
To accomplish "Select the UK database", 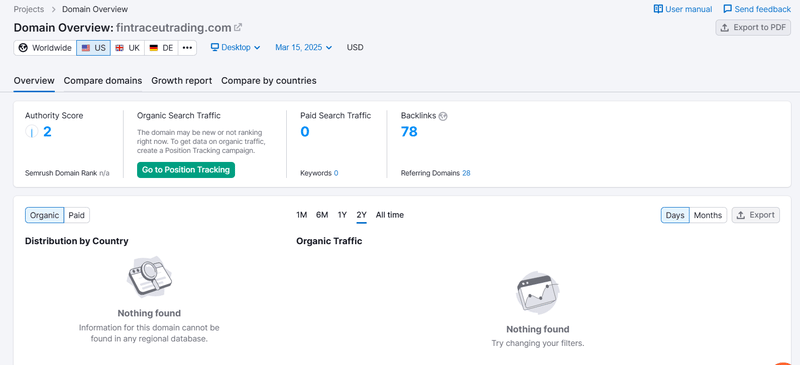I will point(128,48).
